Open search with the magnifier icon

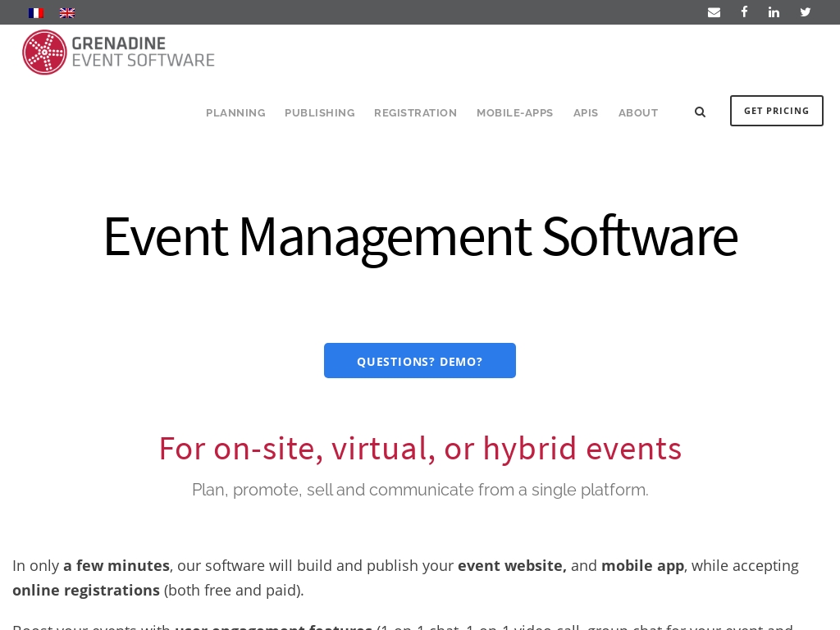[700, 112]
